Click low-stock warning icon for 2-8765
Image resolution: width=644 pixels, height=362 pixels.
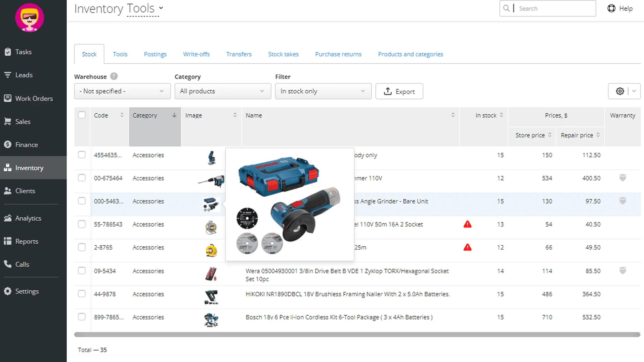click(467, 247)
